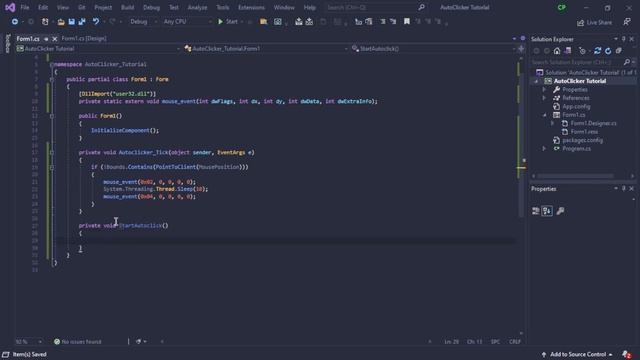Screen dimensions: 640x360
Task: Click the Switch Views icon in Solution Explorer
Action: click(x=568, y=51)
